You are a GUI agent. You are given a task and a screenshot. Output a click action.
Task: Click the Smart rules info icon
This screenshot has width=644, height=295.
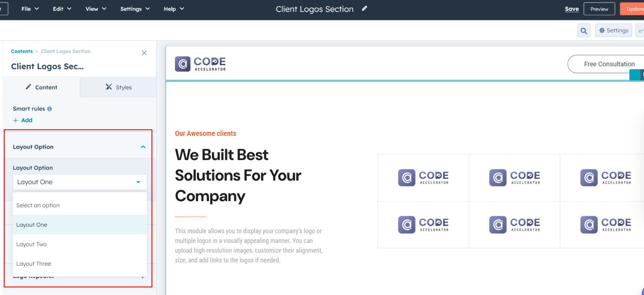(50, 109)
